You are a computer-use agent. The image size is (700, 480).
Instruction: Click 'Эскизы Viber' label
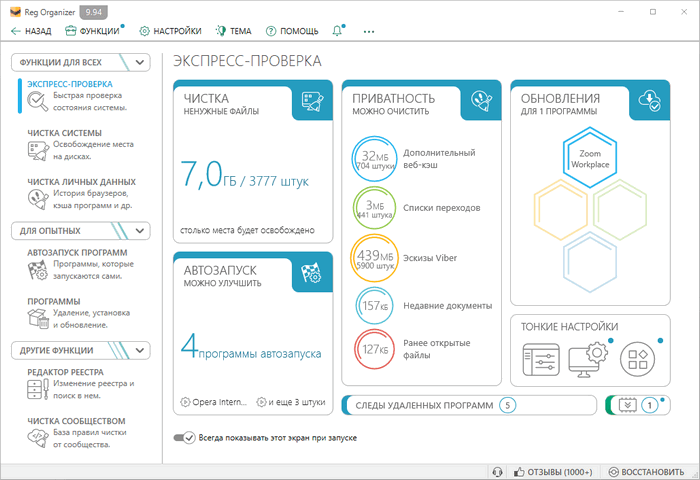(x=429, y=258)
